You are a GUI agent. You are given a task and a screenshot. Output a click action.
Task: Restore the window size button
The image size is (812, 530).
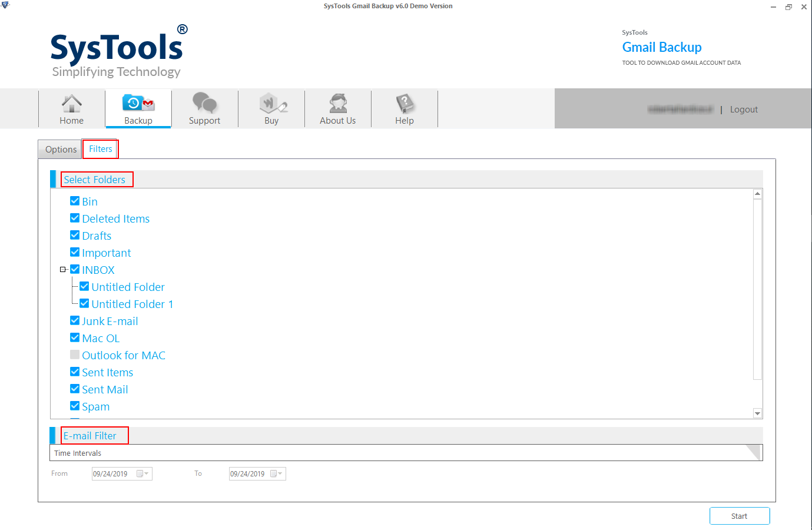(788, 7)
